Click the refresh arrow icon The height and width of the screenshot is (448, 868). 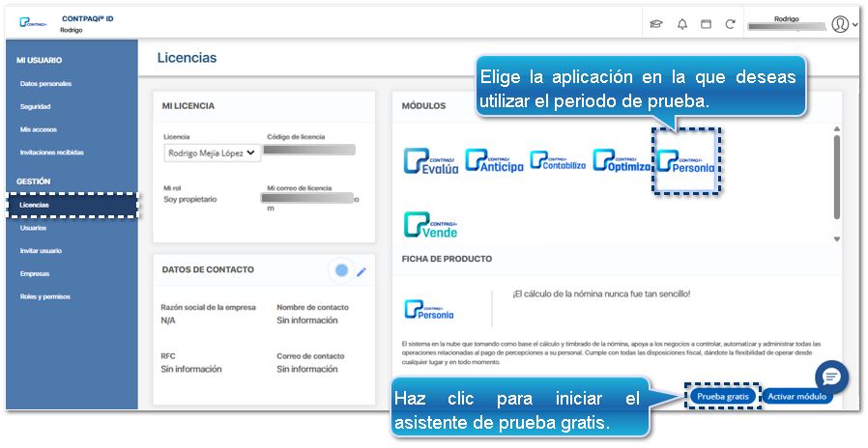(730, 24)
